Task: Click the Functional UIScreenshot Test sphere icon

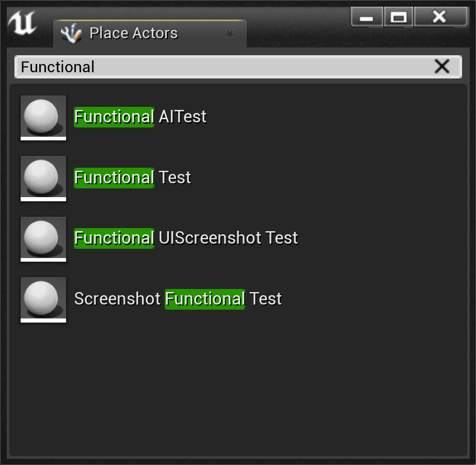Action: (43, 238)
